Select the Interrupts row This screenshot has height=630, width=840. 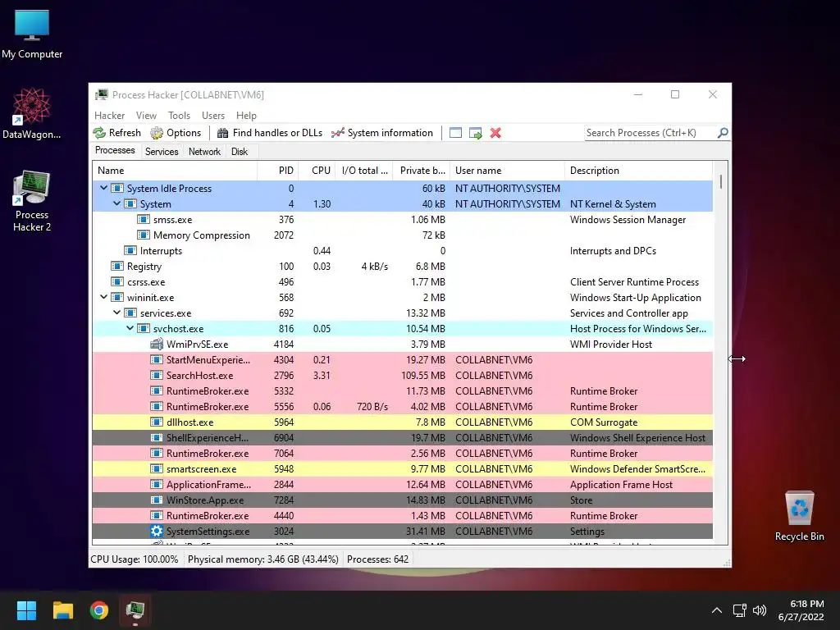(x=403, y=250)
